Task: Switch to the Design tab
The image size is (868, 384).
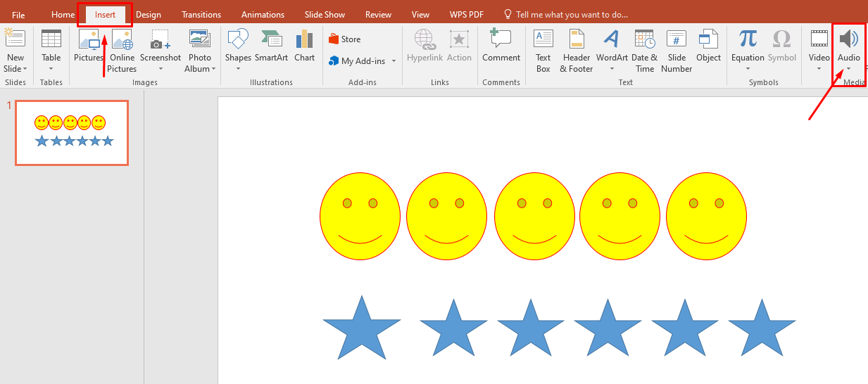Action: point(148,15)
